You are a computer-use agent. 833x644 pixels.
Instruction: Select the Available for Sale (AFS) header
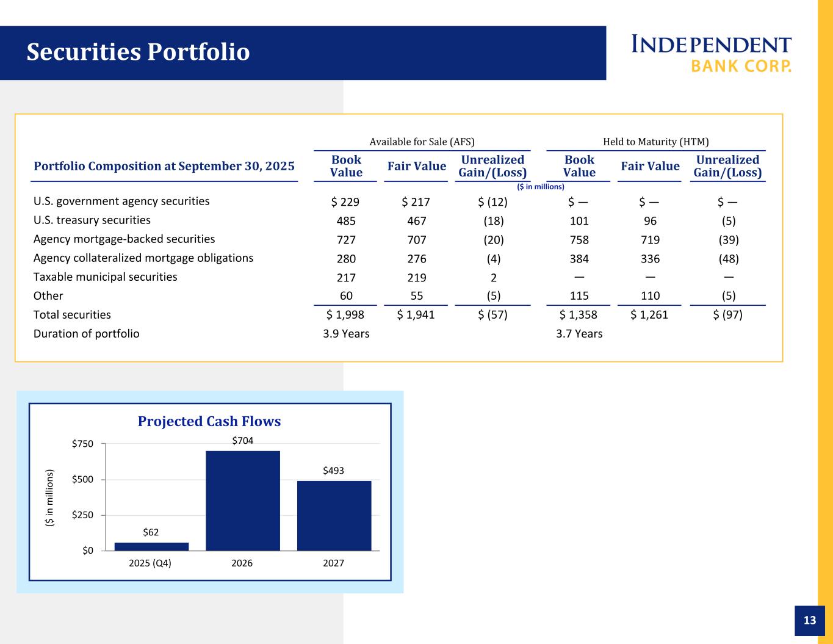(x=422, y=142)
